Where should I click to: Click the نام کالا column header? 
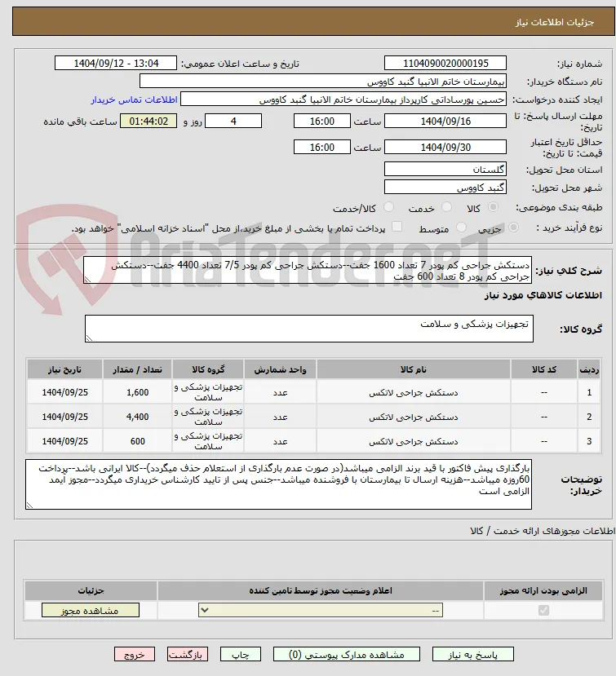click(414, 369)
